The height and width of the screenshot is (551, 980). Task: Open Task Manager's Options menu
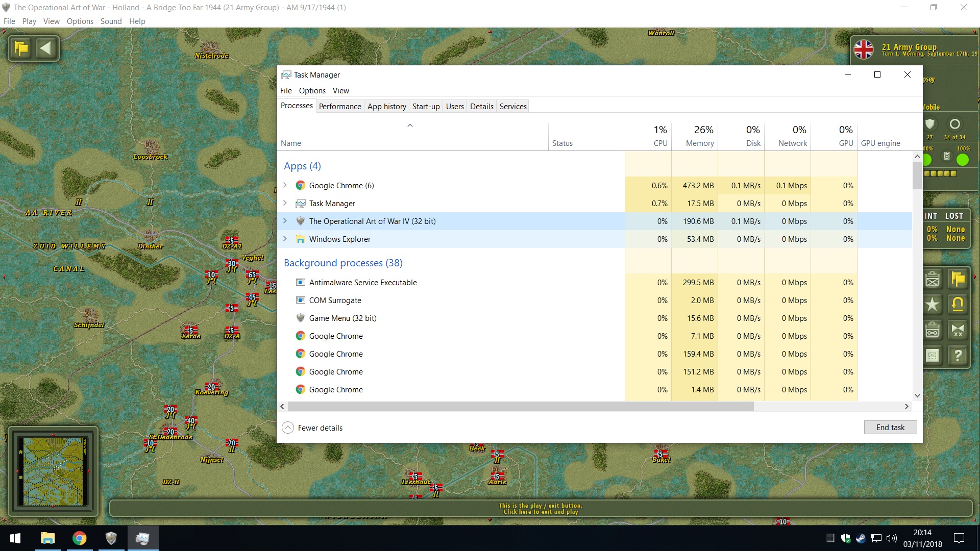(x=312, y=90)
